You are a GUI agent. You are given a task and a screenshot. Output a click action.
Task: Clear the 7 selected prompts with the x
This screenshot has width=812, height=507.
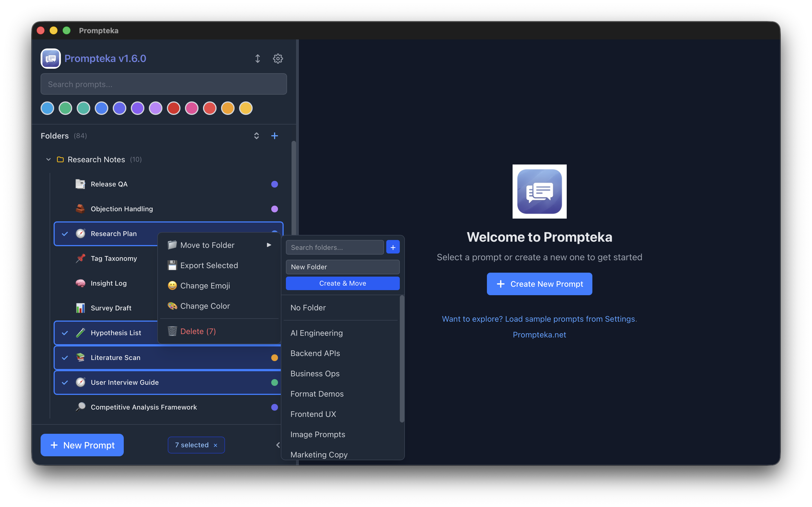(x=216, y=445)
